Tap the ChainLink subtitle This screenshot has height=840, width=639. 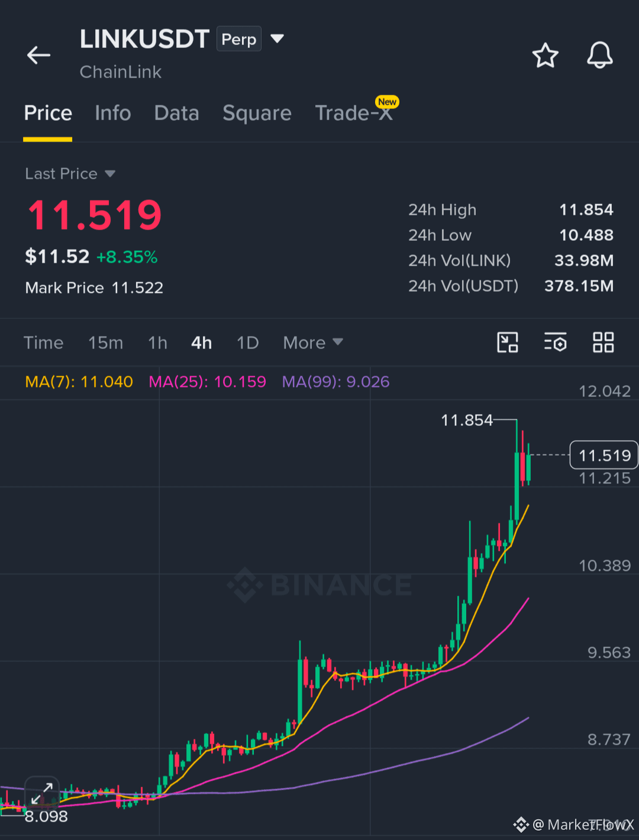click(x=121, y=72)
